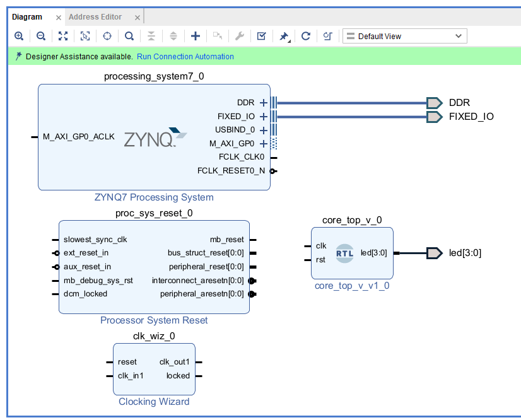
Task: Switch to the Address Editor tab
Action: pyautogui.click(x=95, y=16)
